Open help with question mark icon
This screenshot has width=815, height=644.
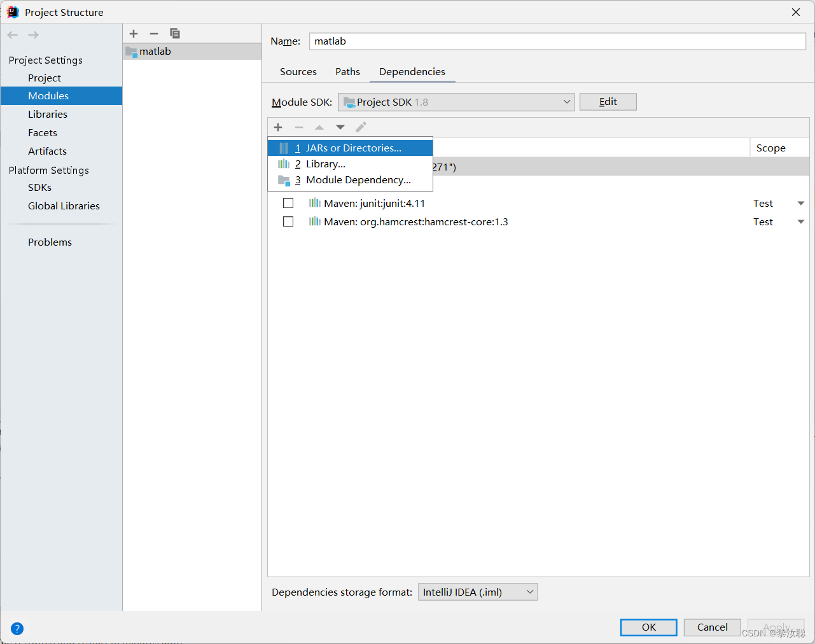(x=17, y=629)
